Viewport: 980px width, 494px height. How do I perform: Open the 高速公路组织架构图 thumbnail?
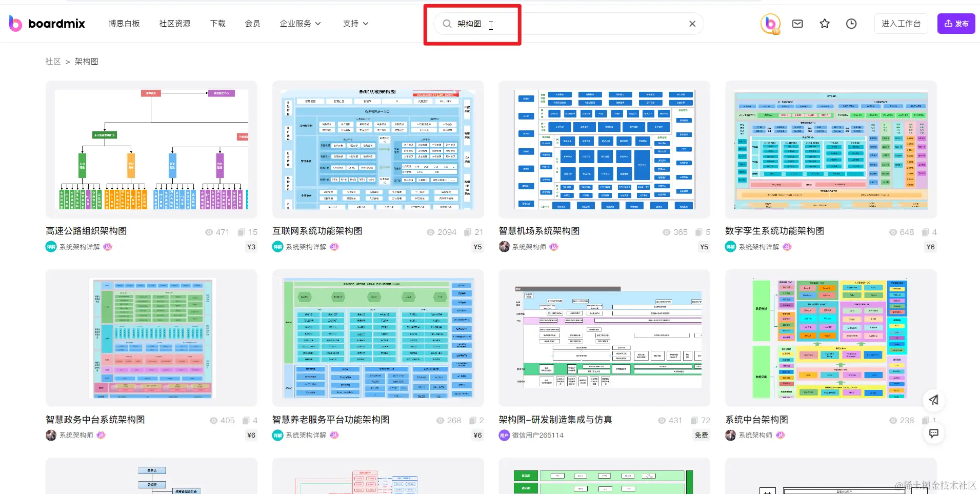pyautogui.click(x=151, y=149)
